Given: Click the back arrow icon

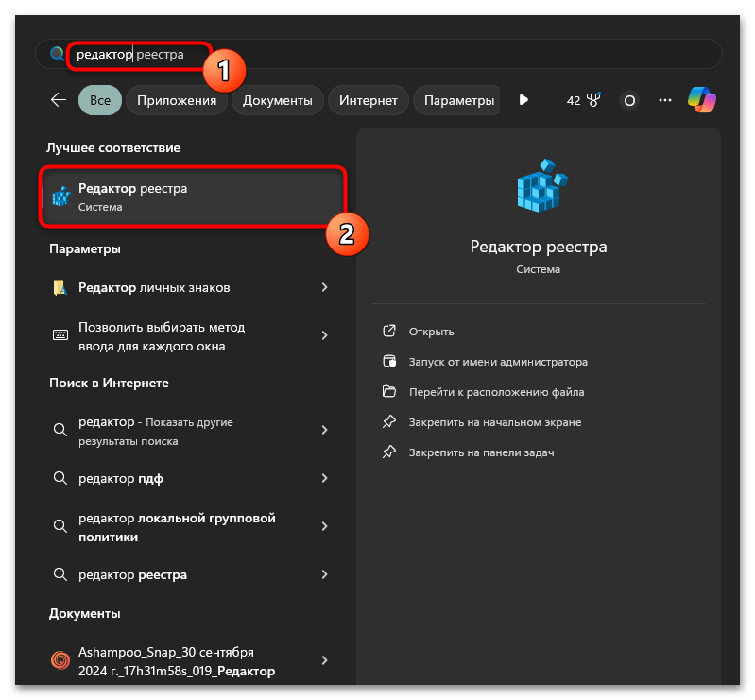Looking at the screenshot, I should click(59, 100).
